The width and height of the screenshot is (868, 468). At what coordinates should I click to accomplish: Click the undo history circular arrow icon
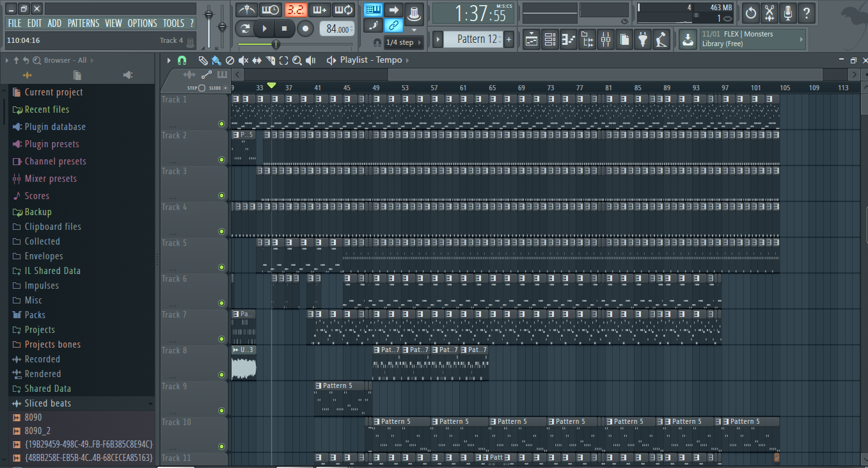click(751, 12)
